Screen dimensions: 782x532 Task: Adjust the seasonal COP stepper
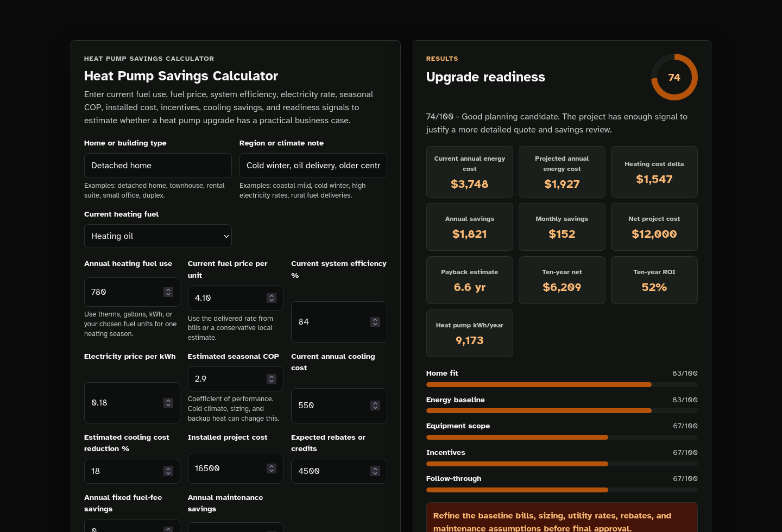coord(272,379)
